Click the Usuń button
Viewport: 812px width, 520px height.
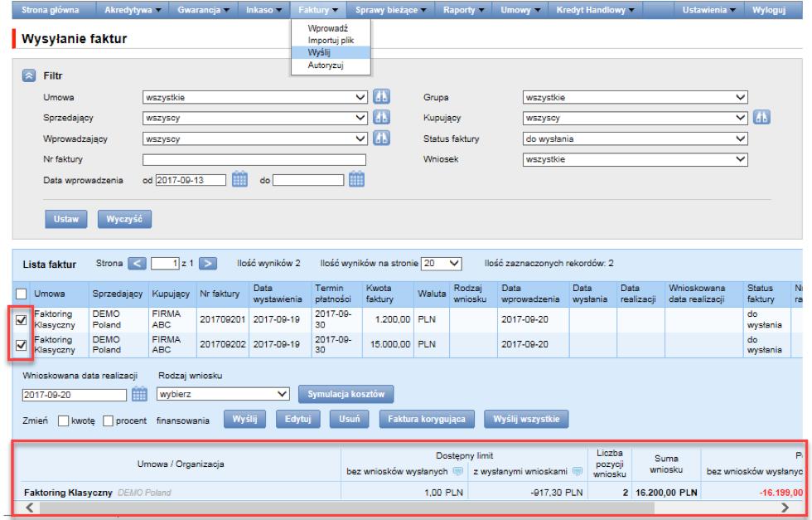[x=349, y=419]
